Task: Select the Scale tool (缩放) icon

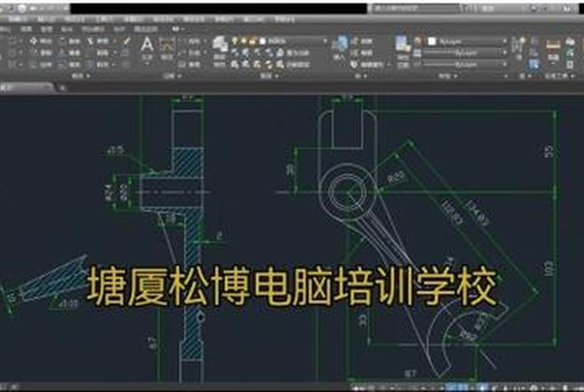Action: click(x=63, y=65)
